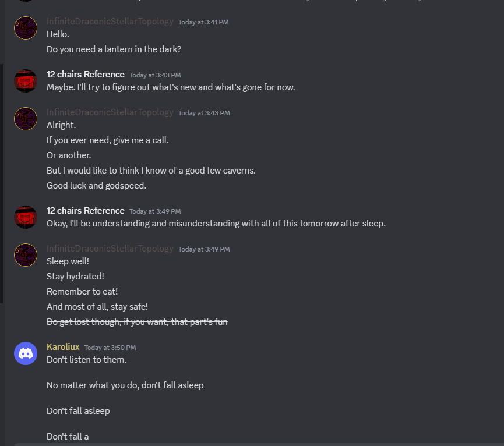Open Karoliux username profile

tap(63, 347)
